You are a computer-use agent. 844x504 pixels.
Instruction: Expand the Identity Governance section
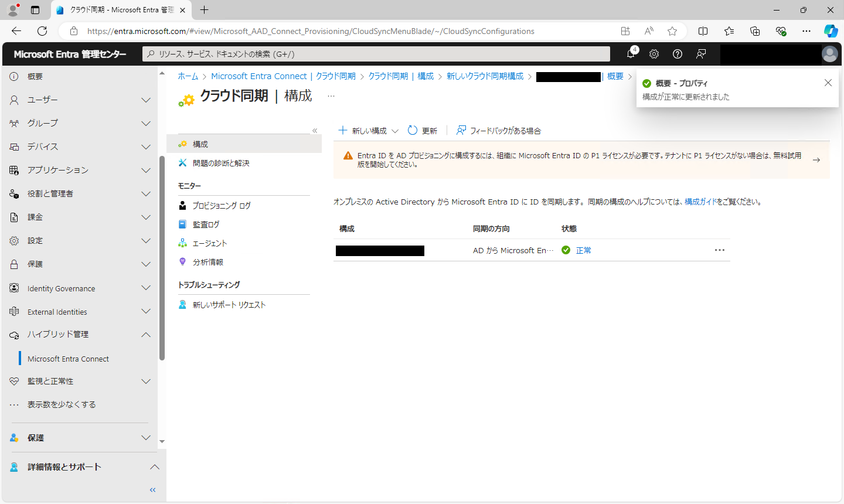(x=146, y=288)
